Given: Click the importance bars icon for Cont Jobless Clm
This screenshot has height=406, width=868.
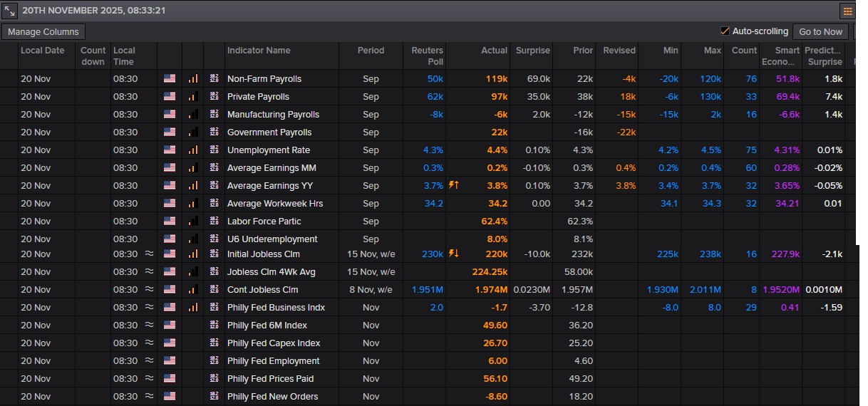Looking at the screenshot, I should pyautogui.click(x=193, y=290).
